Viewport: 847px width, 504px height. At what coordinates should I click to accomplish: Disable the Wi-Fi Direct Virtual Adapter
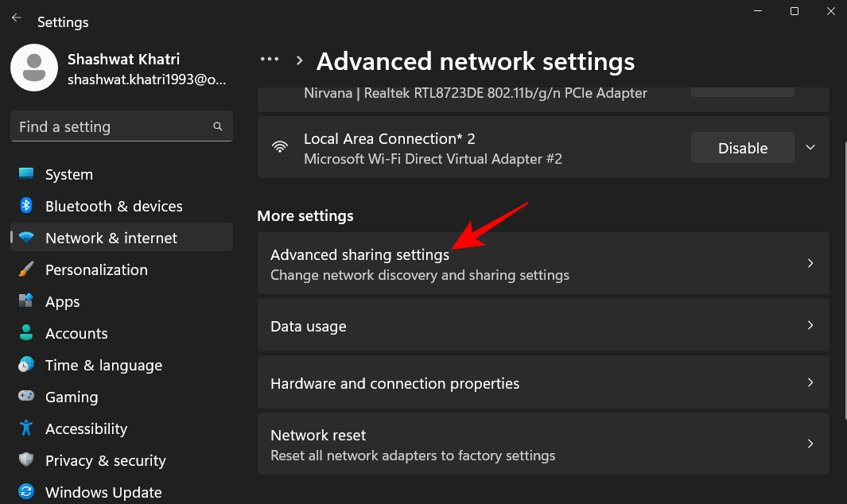(x=742, y=147)
